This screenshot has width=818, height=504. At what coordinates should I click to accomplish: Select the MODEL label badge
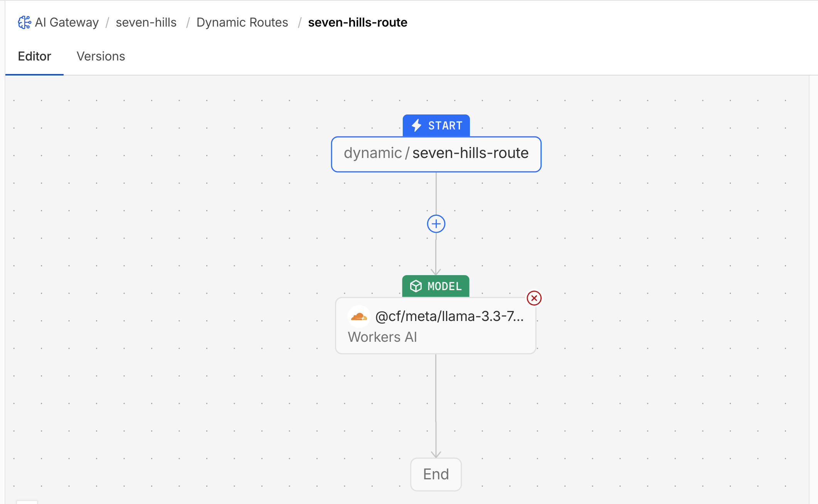[x=436, y=286]
